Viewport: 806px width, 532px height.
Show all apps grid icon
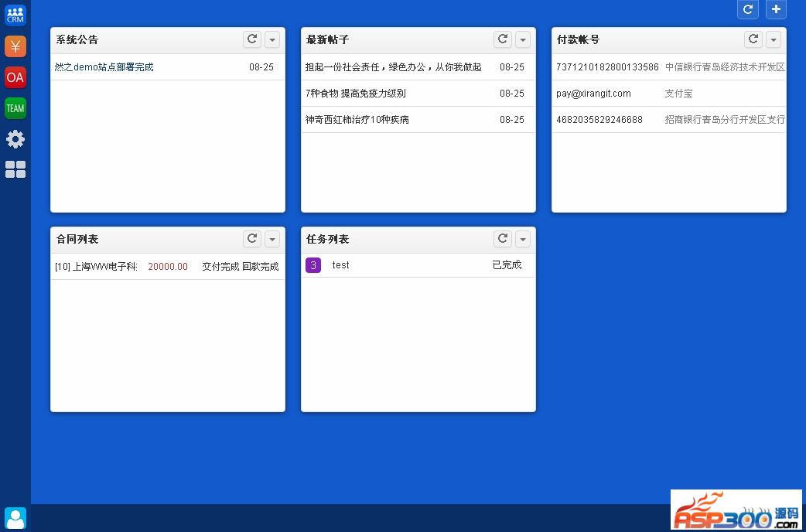pos(15,169)
